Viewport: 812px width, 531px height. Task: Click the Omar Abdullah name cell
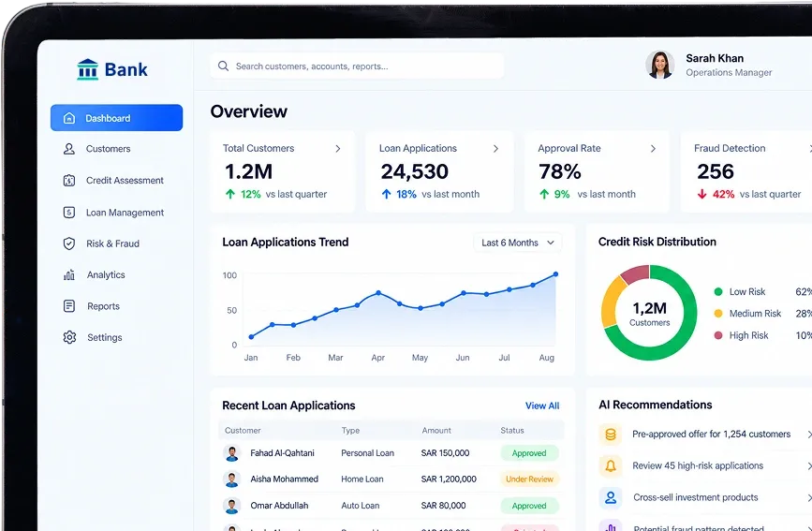[279, 506]
